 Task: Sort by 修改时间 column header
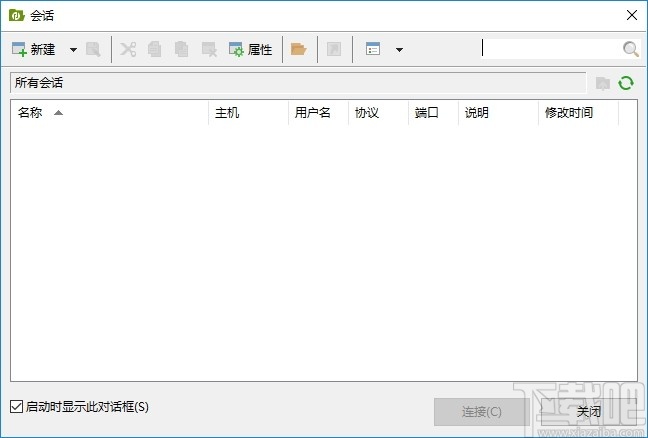(579, 112)
